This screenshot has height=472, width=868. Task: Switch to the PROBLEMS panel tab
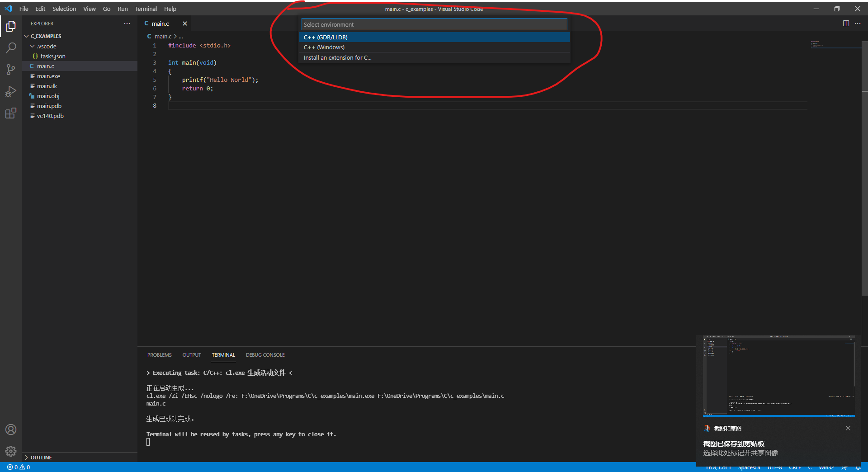click(x=160, y=355)
